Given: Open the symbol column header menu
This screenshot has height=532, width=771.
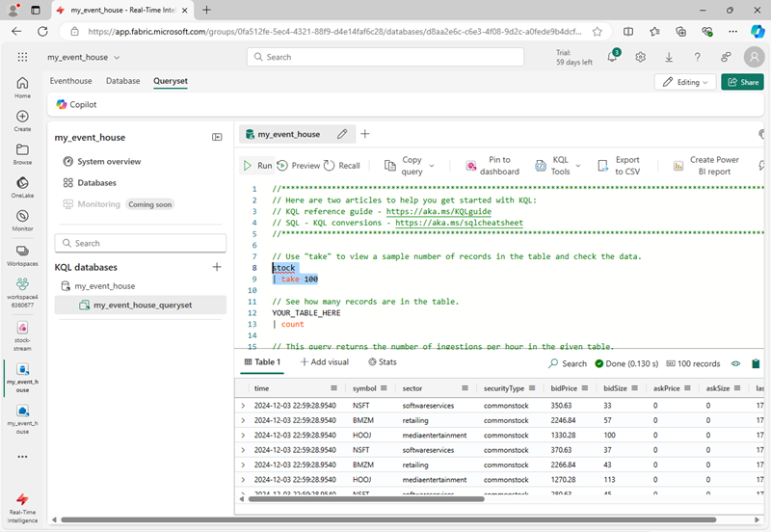Looking at the screenshot, I should 384,388.
